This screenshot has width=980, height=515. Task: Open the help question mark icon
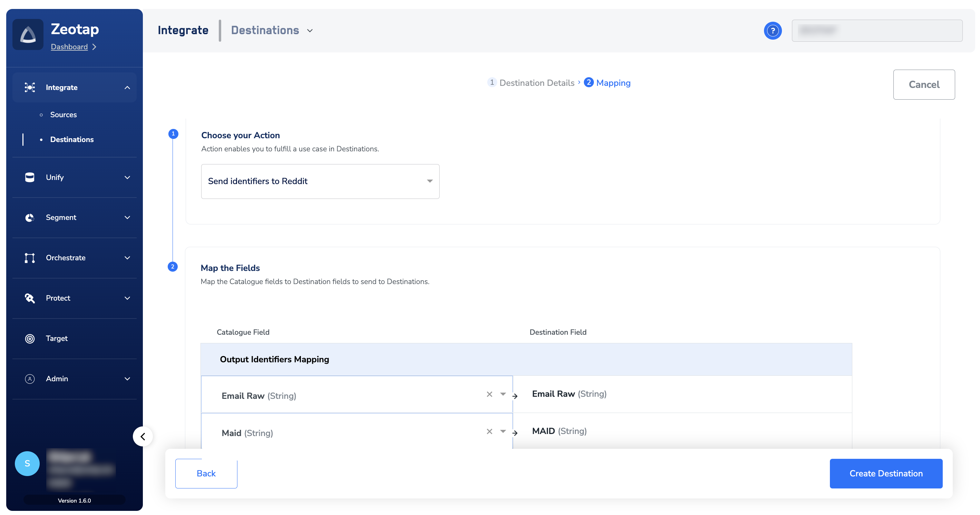[x=772, y=31]
